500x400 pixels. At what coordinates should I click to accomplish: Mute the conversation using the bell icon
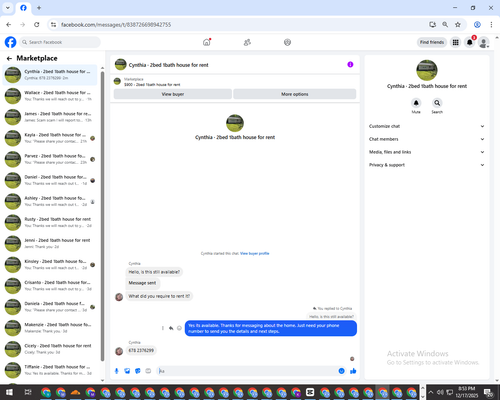coord(416,103)
